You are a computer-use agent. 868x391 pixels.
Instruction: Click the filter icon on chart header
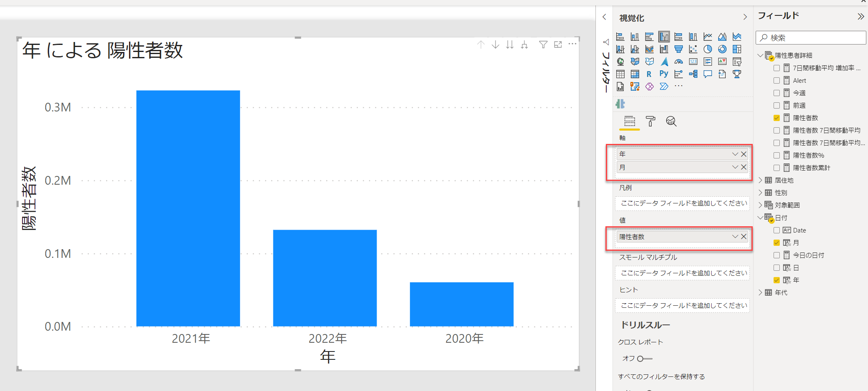543,45
